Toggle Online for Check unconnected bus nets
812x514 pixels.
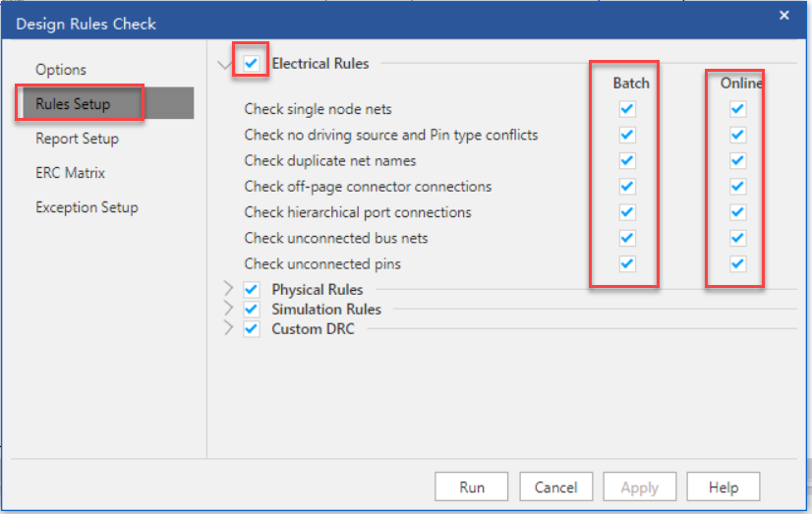click(x=737, y=238)
